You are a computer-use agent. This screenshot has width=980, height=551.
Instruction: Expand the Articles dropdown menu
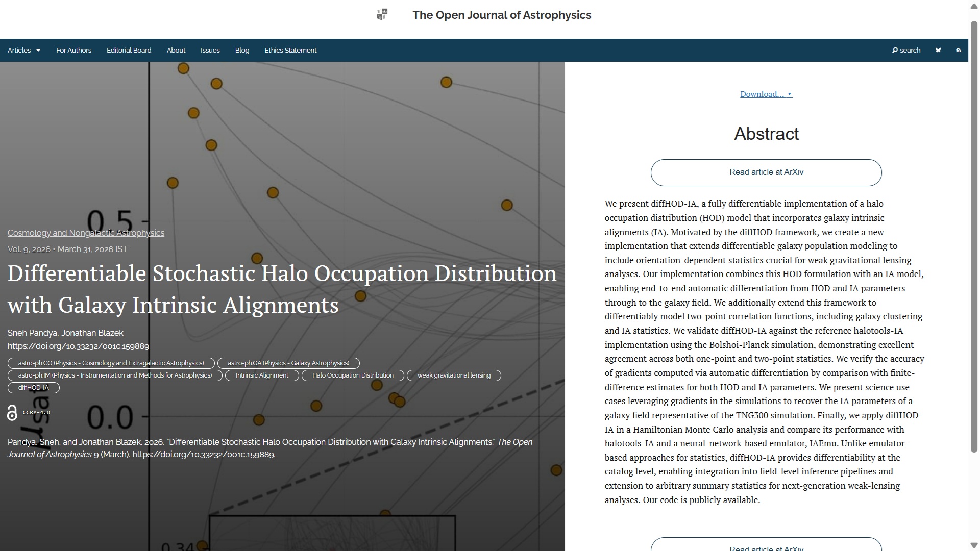[24, 50]
